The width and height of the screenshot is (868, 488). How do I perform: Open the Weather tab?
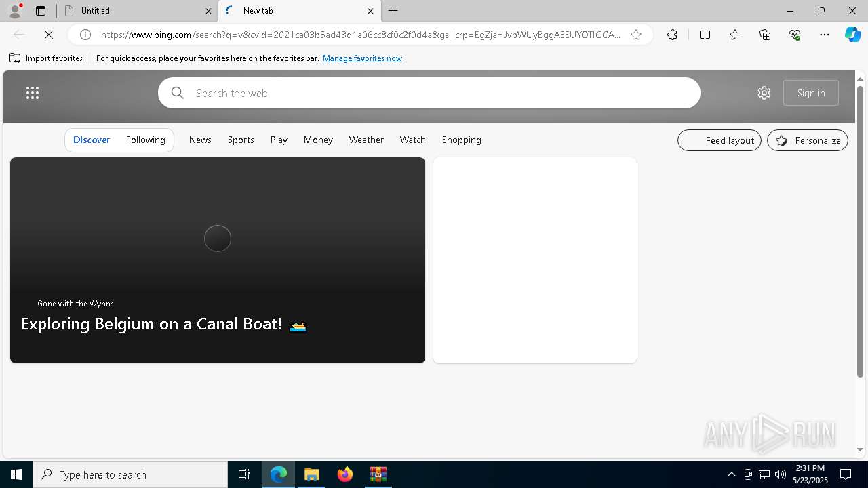(x=366, y=140)
